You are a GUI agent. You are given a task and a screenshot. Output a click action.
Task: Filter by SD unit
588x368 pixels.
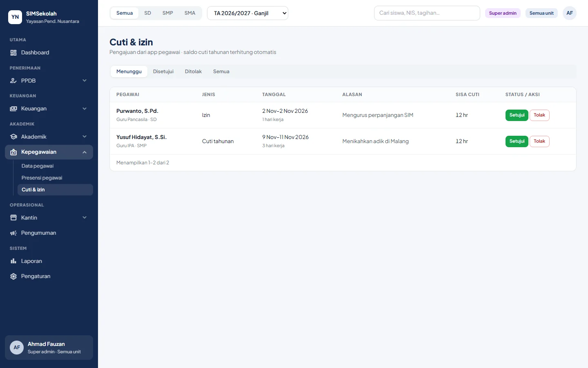coord(148,13)
